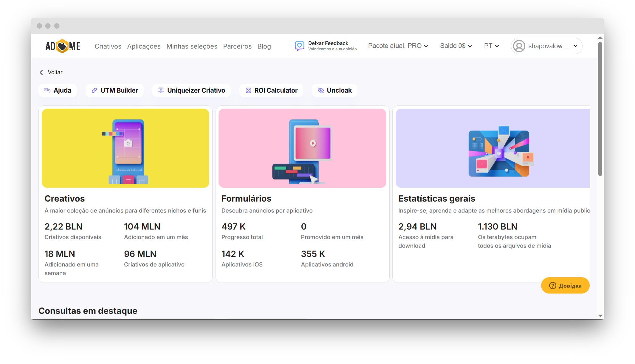Go to Minhas seleções
Viewport: 635px width, 364px height.
tap(192, 46)
